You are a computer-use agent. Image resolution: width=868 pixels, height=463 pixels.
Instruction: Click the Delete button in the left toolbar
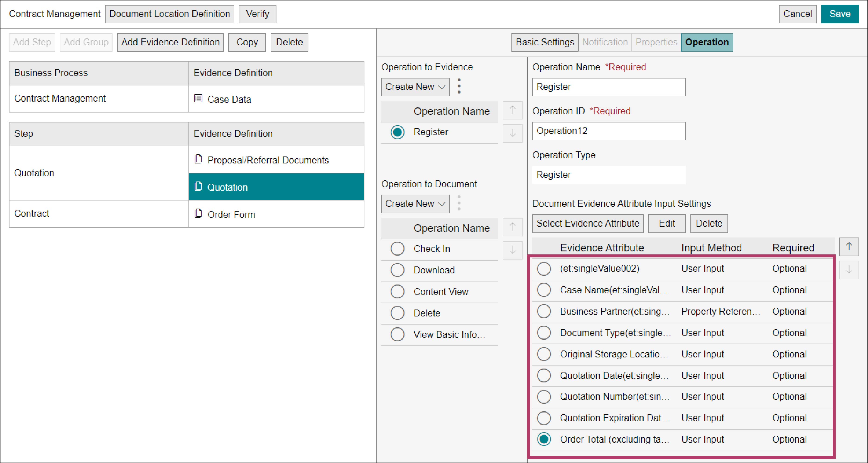tap(289, 42)
